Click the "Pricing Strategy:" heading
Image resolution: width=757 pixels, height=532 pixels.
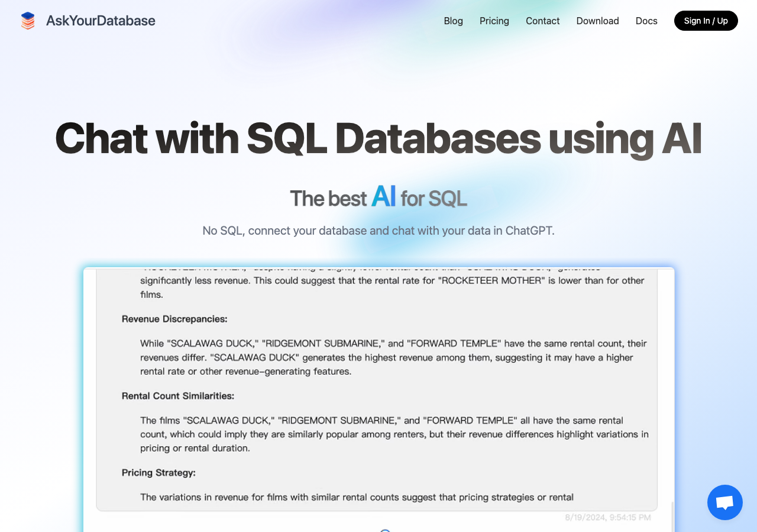click(x=158, y=472)
